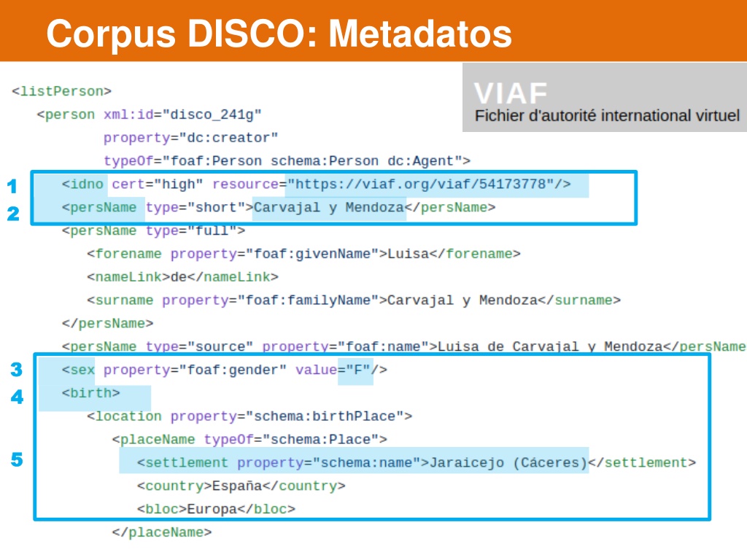Click settlement value 'Jaraicejo (Cáceres)'
Image resolution: width=747 pixels, height=560 pixels.
[x=508, y=463]
